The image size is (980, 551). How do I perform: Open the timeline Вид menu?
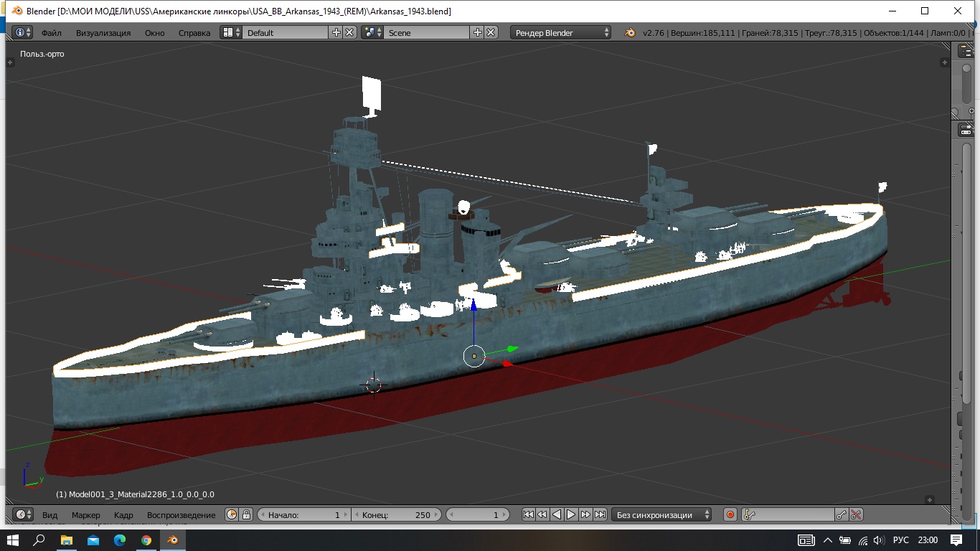[x=50, y=515]
